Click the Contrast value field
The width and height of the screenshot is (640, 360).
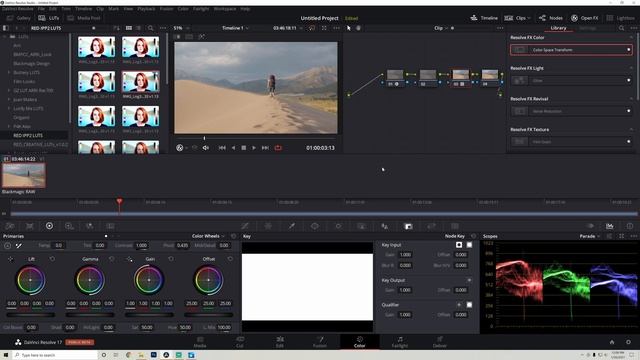[x=142, y=245]
